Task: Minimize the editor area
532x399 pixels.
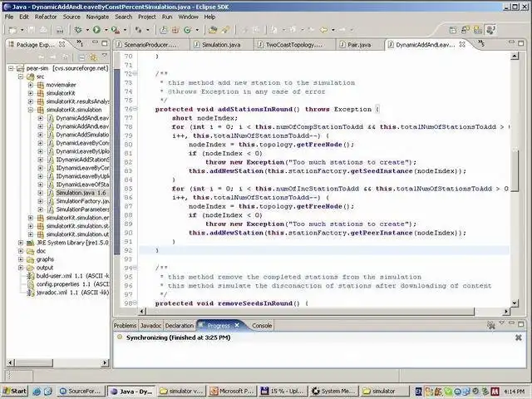Action: (511, 42)
